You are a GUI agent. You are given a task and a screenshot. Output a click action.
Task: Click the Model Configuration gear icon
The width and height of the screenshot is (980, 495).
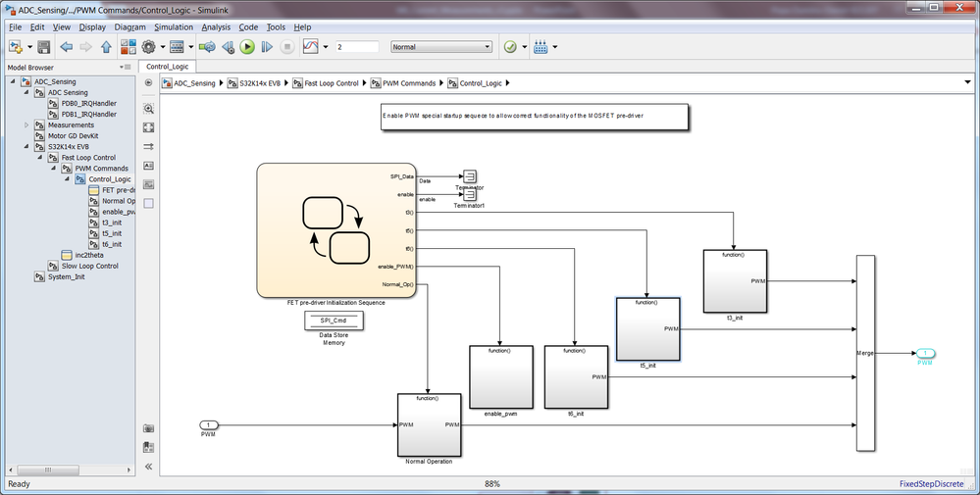pos(148,47)
